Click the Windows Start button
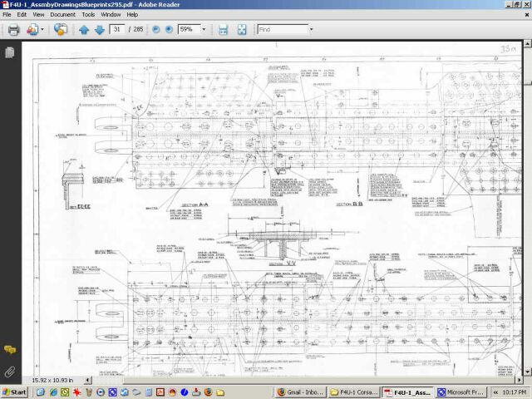 coord(15,392)
